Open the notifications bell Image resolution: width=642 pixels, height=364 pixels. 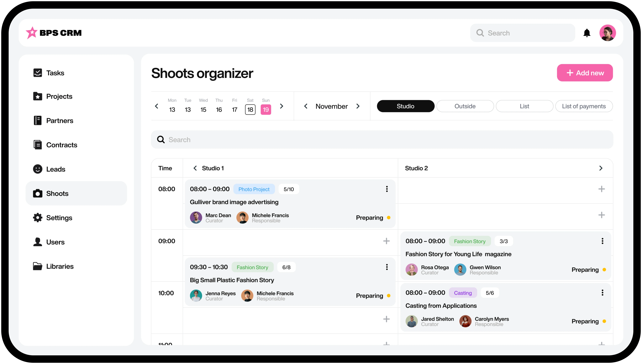[587, 33]
